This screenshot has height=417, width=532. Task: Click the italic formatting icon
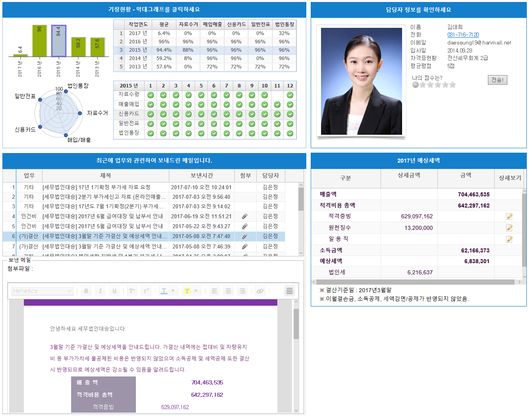(100, 291)
